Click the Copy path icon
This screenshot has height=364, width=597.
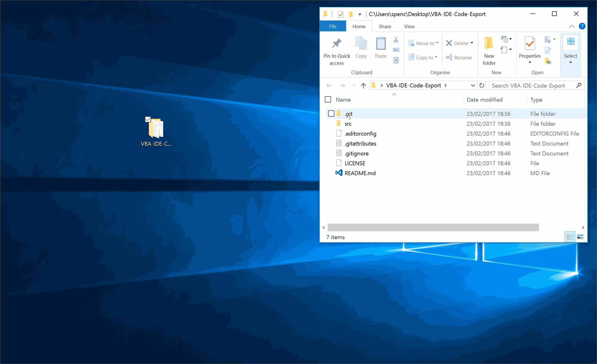coord(396,50)
